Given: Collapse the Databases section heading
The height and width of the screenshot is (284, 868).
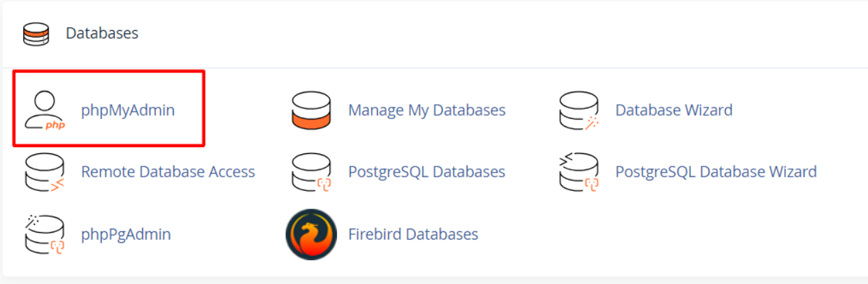Looking at the screenshot, I should 102,33.
